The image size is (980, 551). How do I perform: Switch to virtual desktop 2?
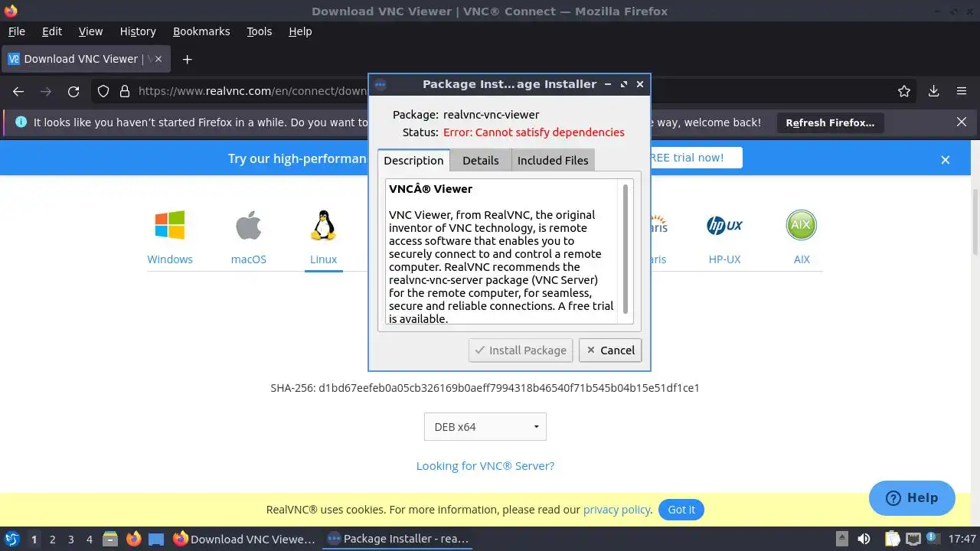pyautogui.click(x=52, y=539)
